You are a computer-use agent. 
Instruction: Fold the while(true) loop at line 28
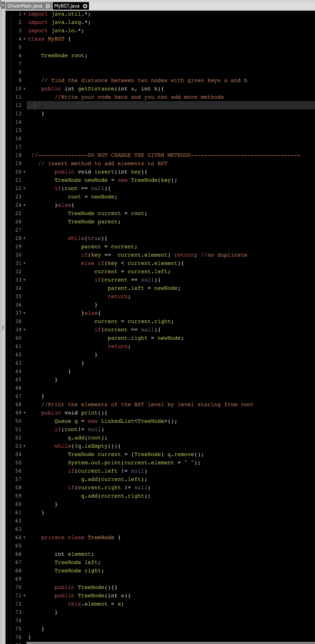click(x=24, y=238)
